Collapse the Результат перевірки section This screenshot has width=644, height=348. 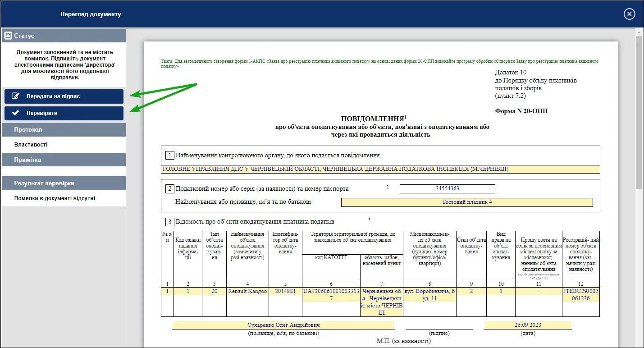click(64, 183)
